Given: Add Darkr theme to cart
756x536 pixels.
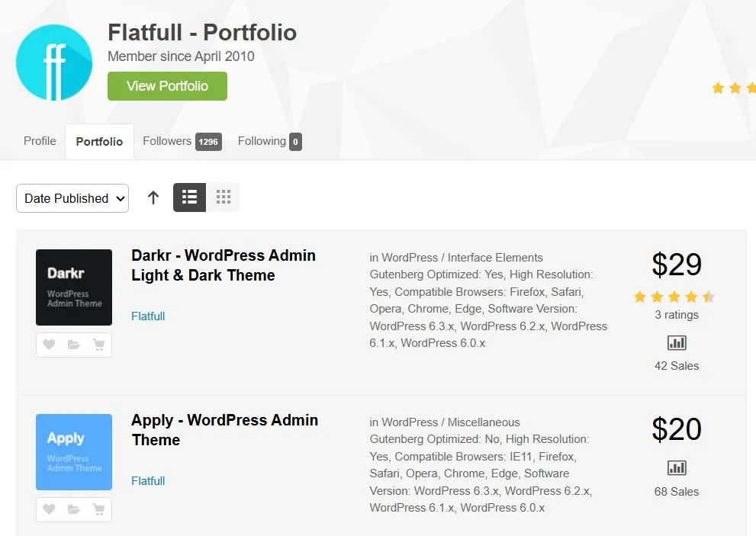Looking at the screenshot, I should pyautogui.click(x=98, y=345).
